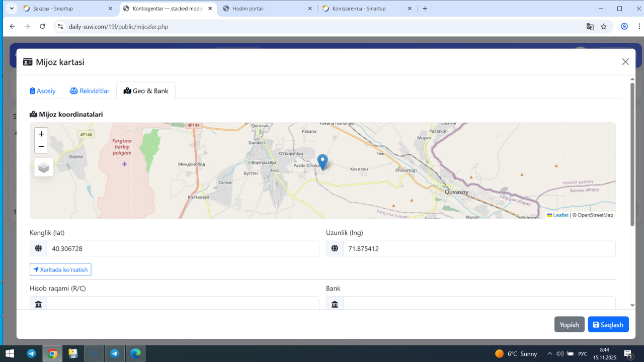Switch to the Rekvizitlar tab

point(90,91)
